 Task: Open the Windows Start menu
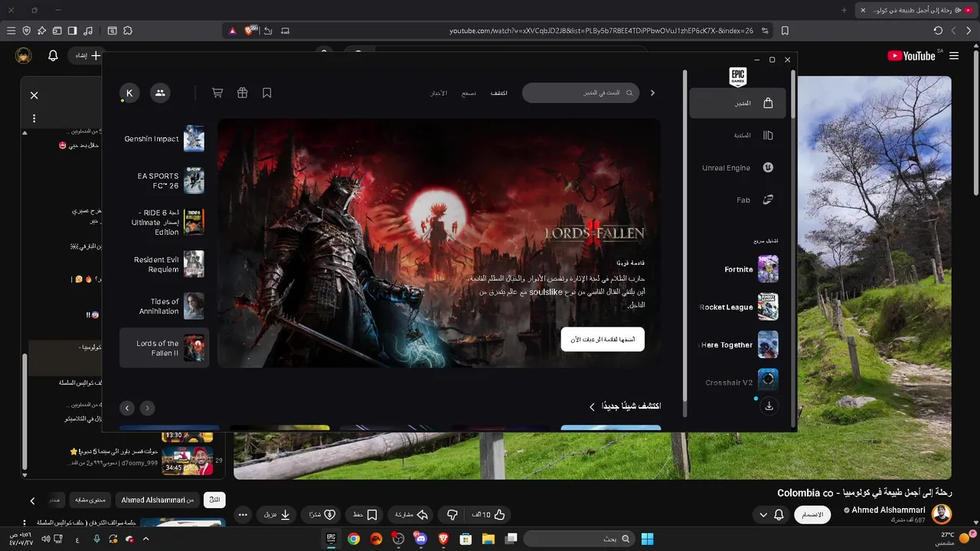click(647, 539)
